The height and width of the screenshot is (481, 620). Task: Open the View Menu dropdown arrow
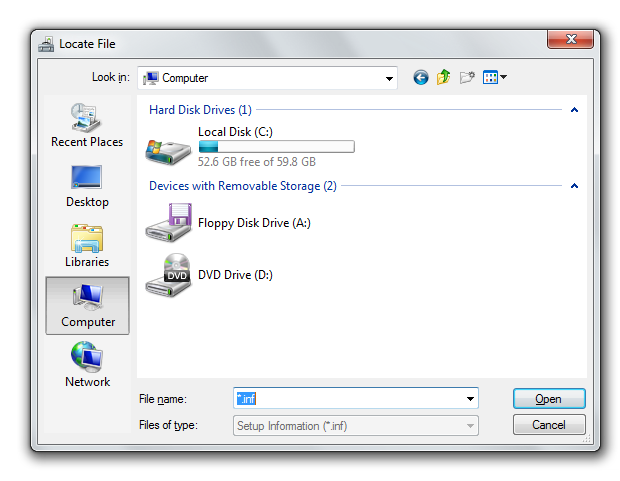[503, 77]
